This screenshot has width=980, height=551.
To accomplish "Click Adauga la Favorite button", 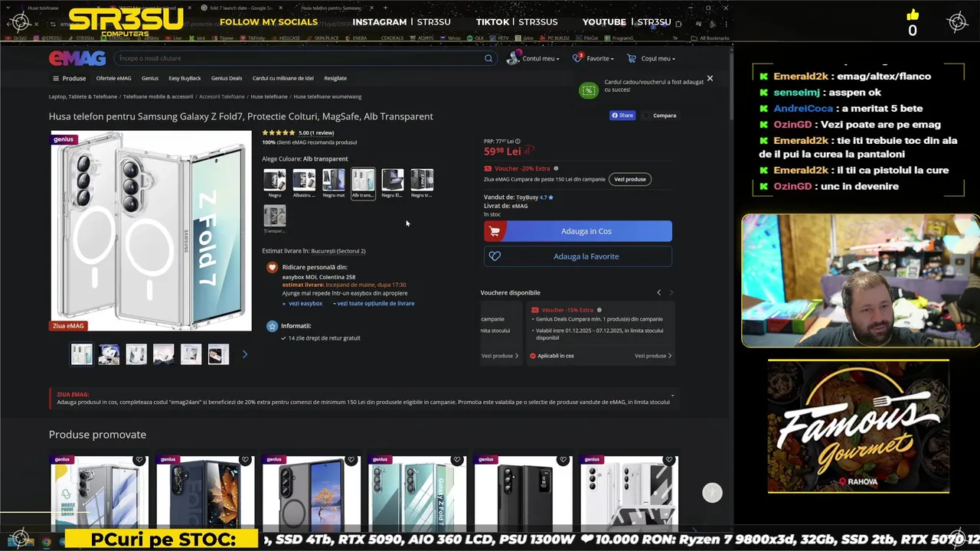I will tap(578, 256).
